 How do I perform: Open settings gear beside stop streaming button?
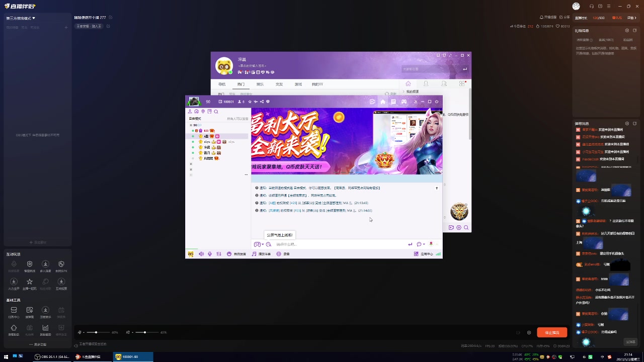[529, 332]
